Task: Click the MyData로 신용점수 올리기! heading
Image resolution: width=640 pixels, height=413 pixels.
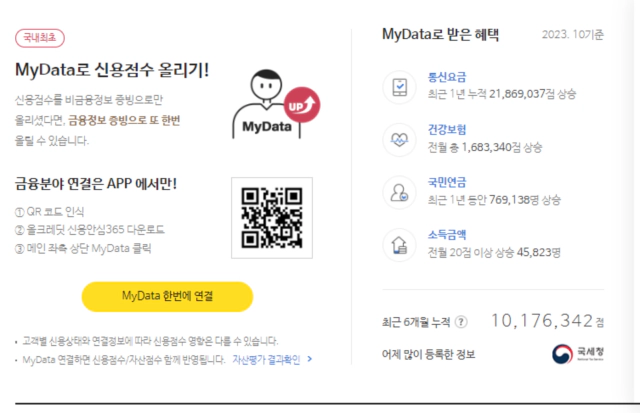Action: tap(112, 70)
